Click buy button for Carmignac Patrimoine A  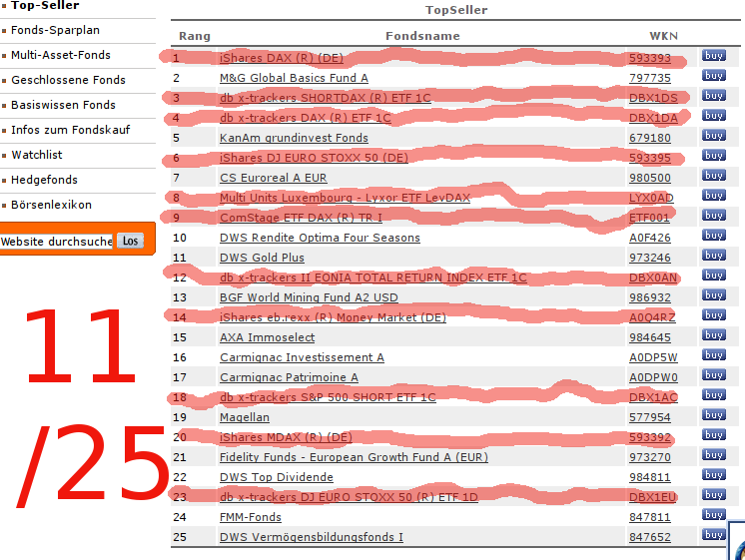click(714, 374)
